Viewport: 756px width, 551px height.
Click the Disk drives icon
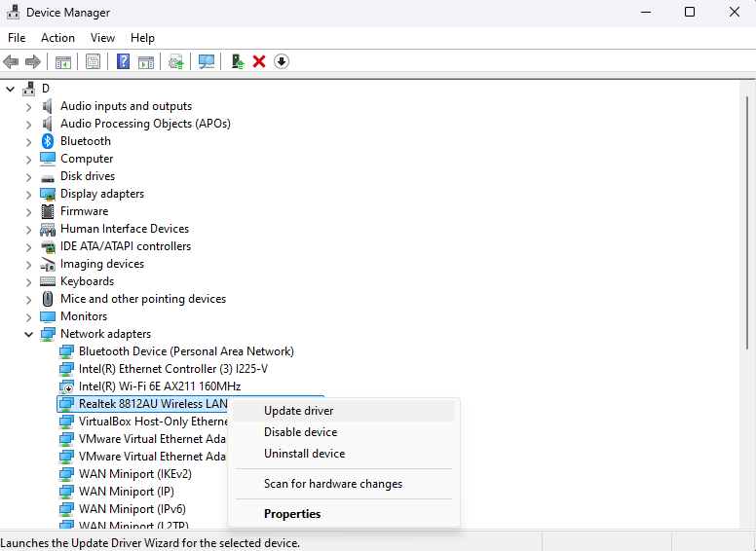(47, 178)
